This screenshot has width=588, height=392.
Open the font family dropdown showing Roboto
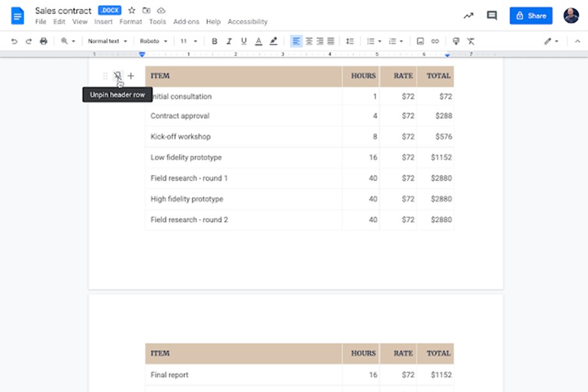pyautogui.click(x=153, y=41)
